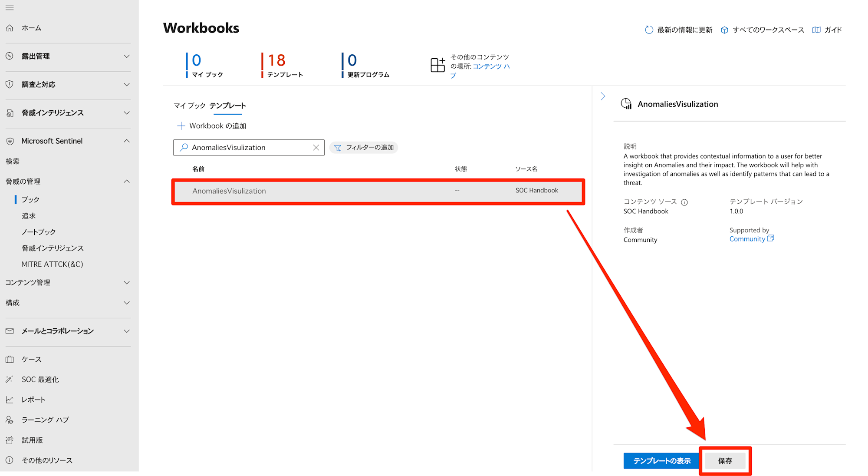This screenshot has height=476, width=868.
Task: Click the SOC 最適化 wand icon
Action: (10, 379)
